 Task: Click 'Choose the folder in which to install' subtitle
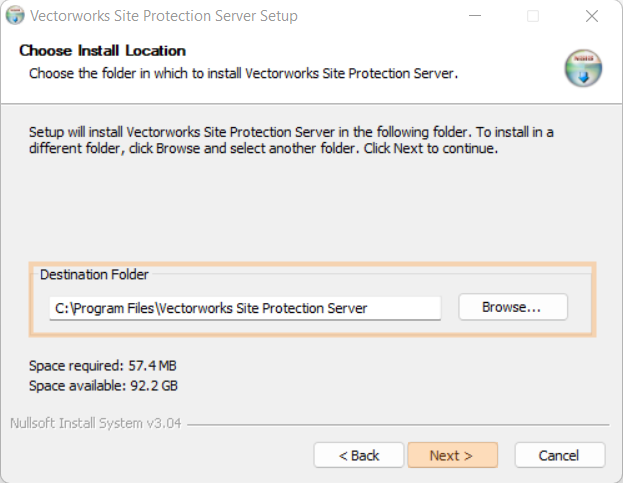[244, 73]
